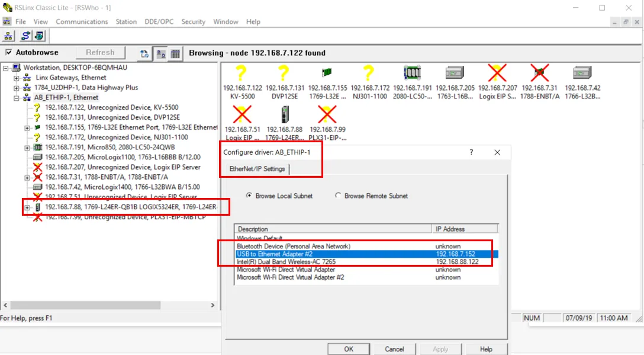Image resolution: width=644 pixels, height=355 pixels.
Task: Click the RSWho network browse toolbar icon
Action: pyautogui.click(x=8, y=36)
